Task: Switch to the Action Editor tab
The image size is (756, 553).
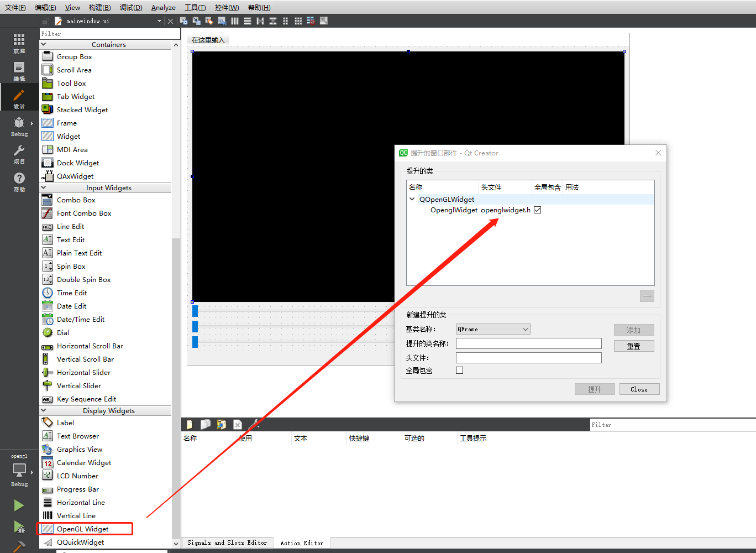Action: point(302,542)
